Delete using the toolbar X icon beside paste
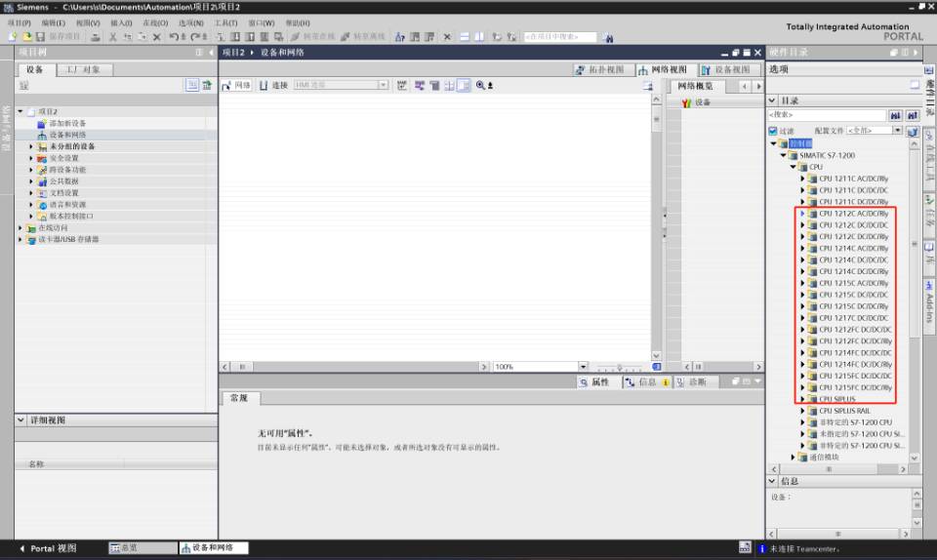The width and height of the screenshot is (937, 560). pos(156,37)
